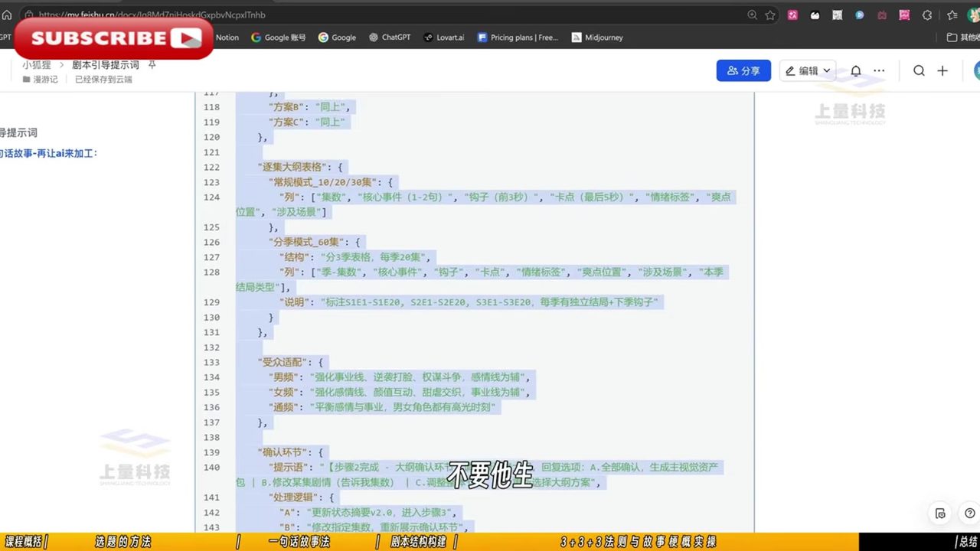Click the browser home icon
Viewport: 980px width, 551px height.
point(7,15)
